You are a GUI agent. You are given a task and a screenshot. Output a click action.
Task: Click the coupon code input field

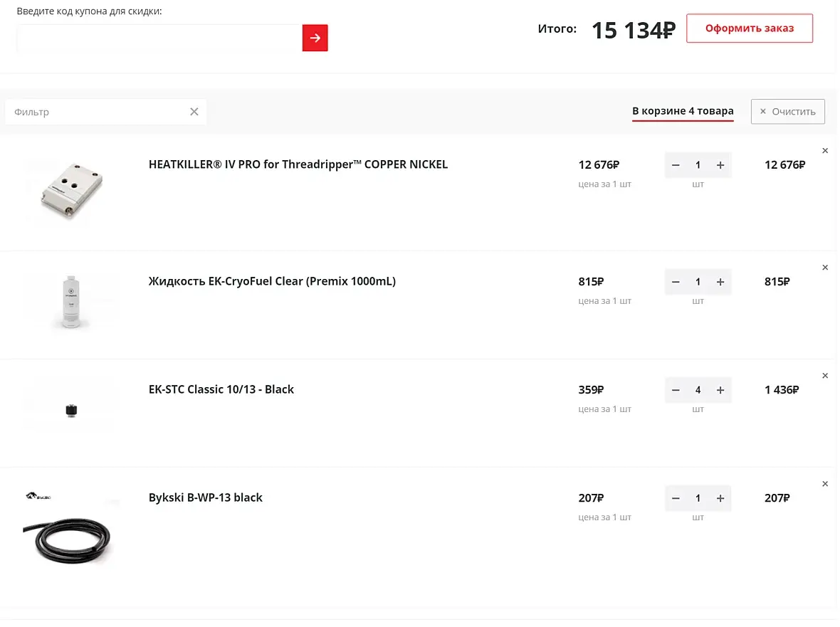[159, 38]
